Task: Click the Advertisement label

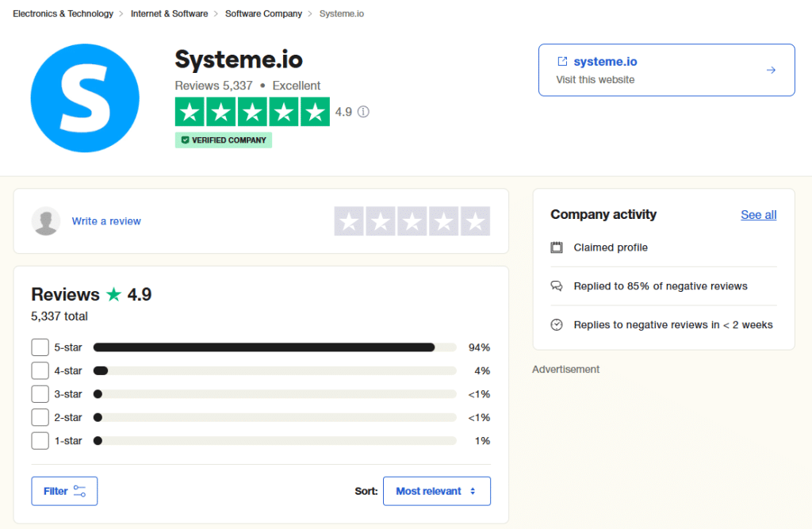Action: (565, 370)
